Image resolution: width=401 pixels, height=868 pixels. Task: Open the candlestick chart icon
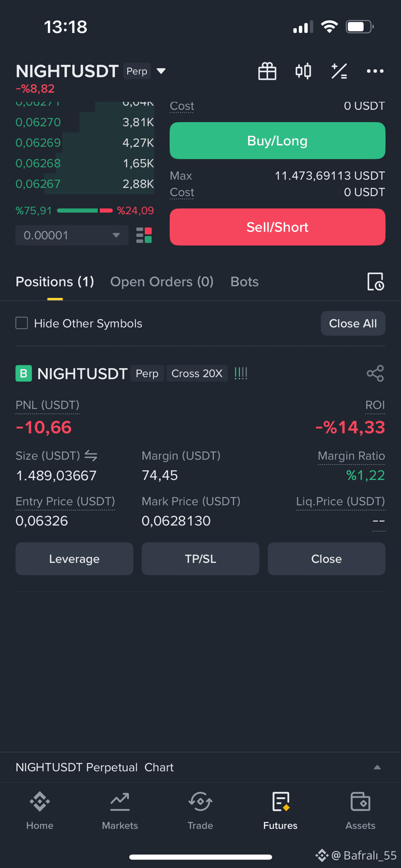click(x=303, y=71)
